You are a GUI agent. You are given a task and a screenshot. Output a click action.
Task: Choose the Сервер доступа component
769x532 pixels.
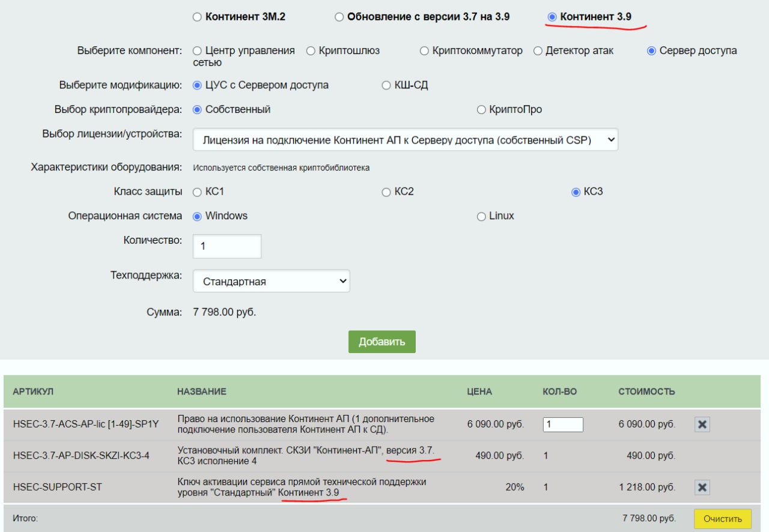click(x=651, y=51)
